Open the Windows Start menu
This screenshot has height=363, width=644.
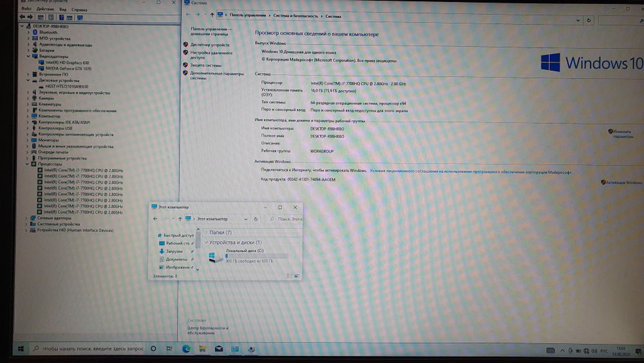[x=21, y=349]
